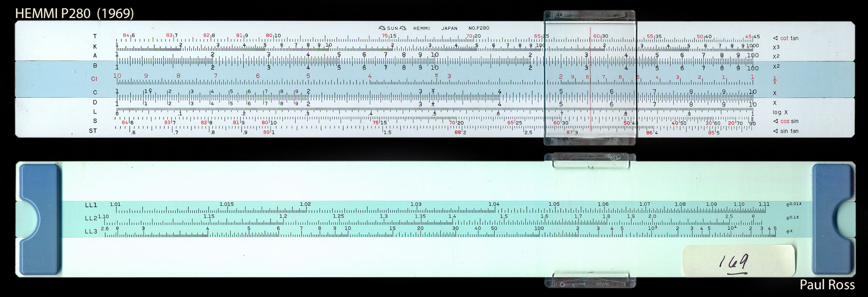Select the LL1 scale label
This screenshot has width=868, height=297.
[91, 205]
